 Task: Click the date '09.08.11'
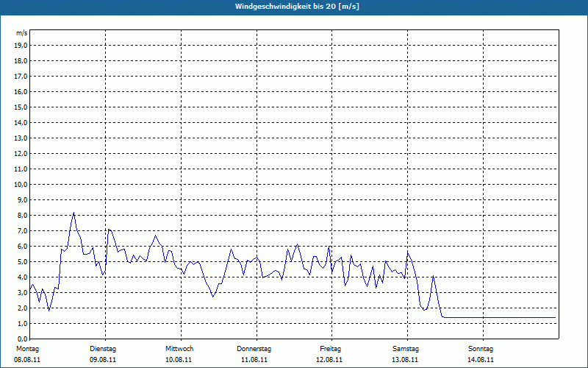coord(103,360)
